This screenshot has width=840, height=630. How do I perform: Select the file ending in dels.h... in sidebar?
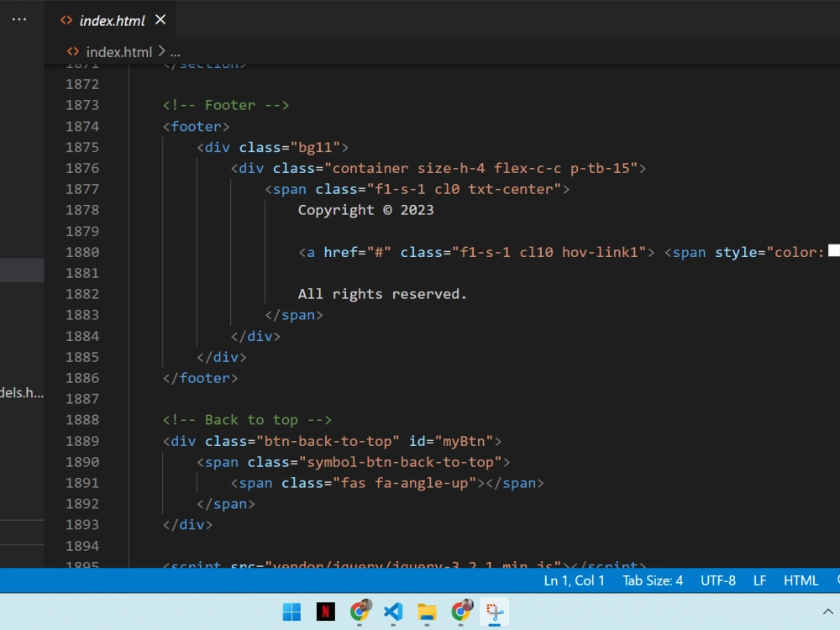tap(22, 392)
